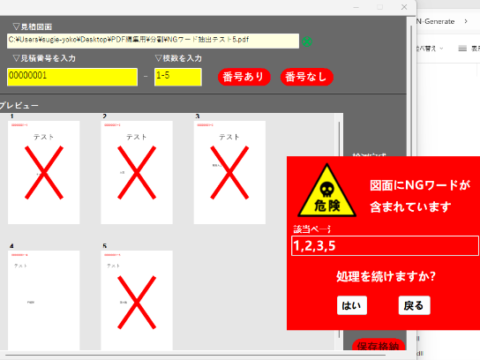This screenshot has height=360, width=480.
Task: Click the green circular X icon beside path
Action: [x=307, y=42]
